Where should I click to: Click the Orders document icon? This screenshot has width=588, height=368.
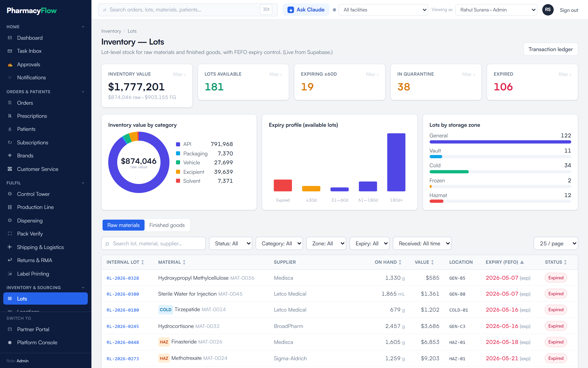(10, 103)
